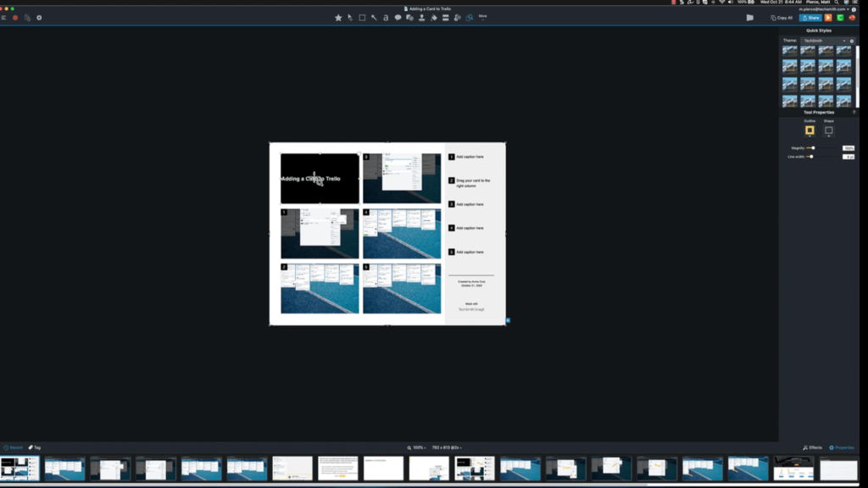Screen dimensions: 868x488
Task: Open the image dimensions 792 x 613 dropdown
Action: tap(447, 447)
